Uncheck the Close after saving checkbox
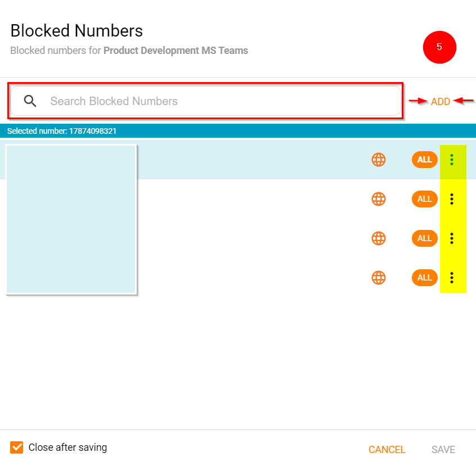476x466 pixels. pos(17,447)
